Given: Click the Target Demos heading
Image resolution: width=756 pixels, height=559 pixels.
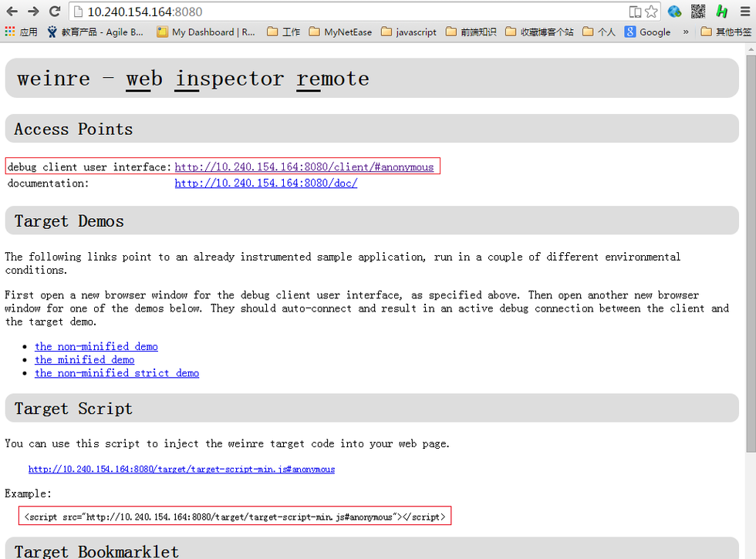Looking at the screenshot, I should (69, 221).
